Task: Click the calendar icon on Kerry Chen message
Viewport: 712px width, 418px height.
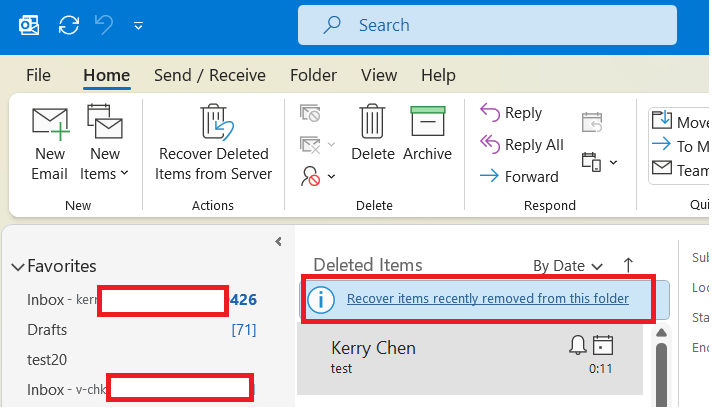Action: [603, 345]
